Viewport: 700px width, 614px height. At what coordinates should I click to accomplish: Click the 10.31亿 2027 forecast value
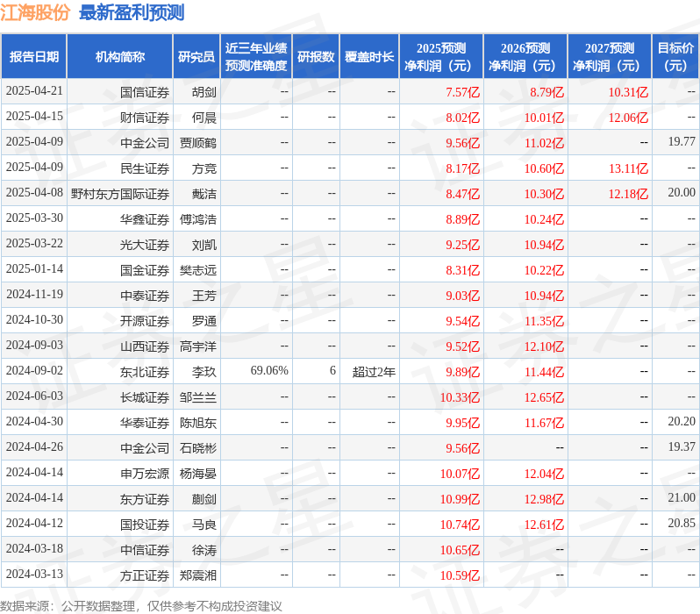coord(629,92)
